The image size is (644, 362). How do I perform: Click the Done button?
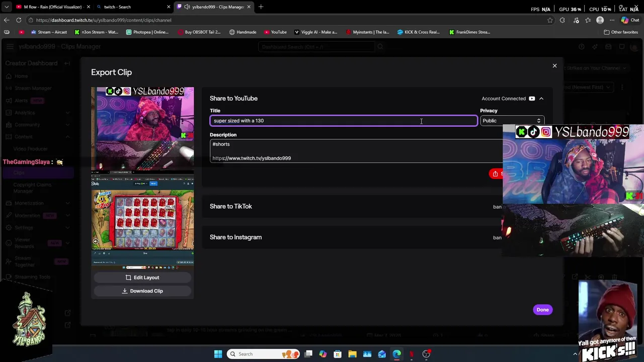pos(542,310)
